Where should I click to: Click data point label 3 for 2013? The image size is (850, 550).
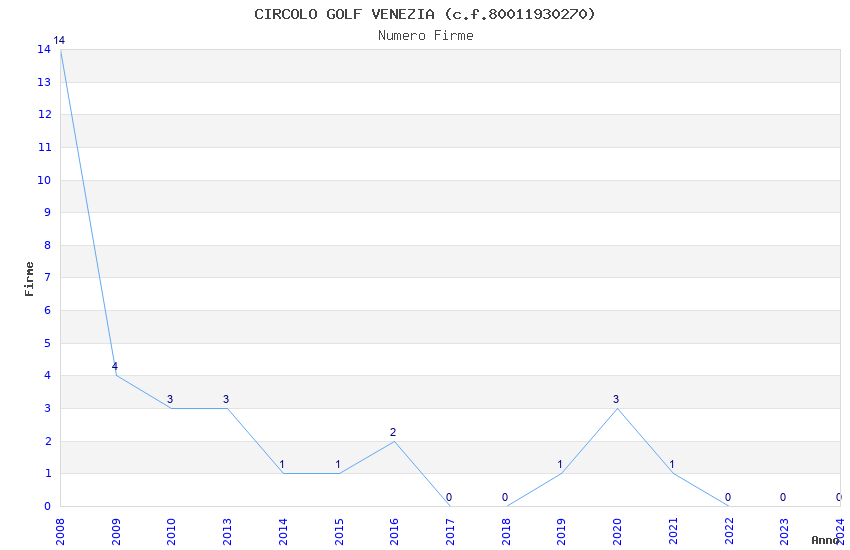(x=226, y=399)
